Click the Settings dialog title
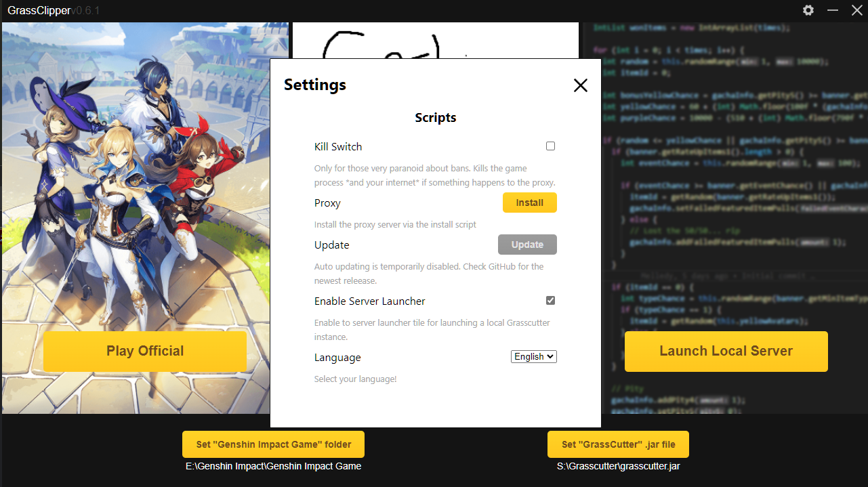Image resolution: width=868 pixels, height=487 pixels. 315,85
